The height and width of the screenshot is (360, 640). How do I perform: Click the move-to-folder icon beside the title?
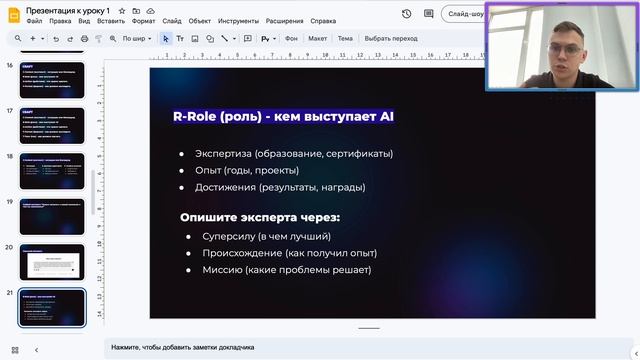[136, 11]
